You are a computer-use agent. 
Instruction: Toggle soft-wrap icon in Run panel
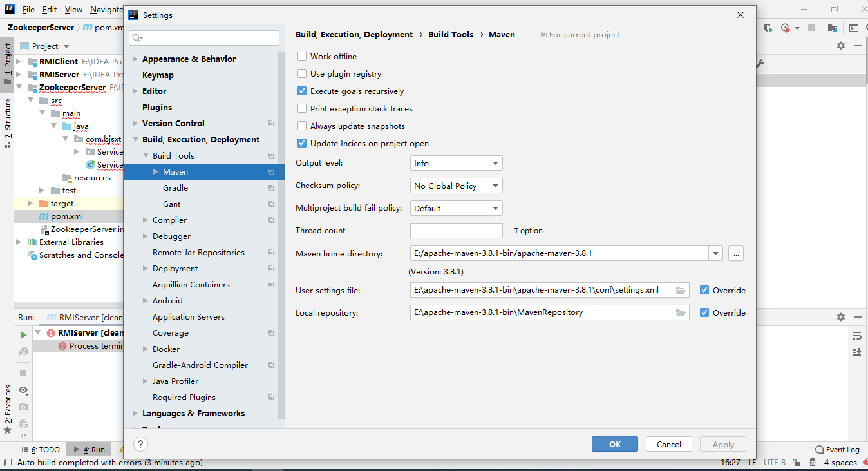857,336
